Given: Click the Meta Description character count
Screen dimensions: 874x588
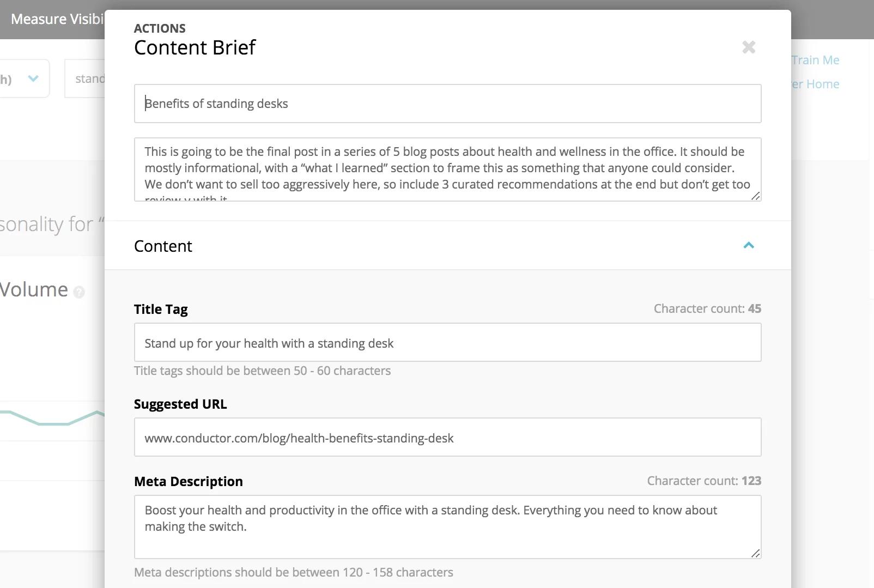Looking at the screenshot, I should pyautogui.click(x=703, y=481).
